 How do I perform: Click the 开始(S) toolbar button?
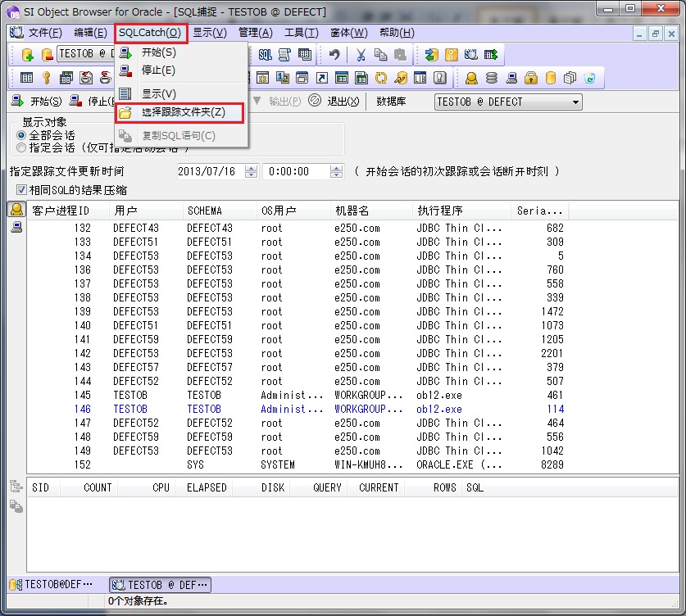click(36, 102)
